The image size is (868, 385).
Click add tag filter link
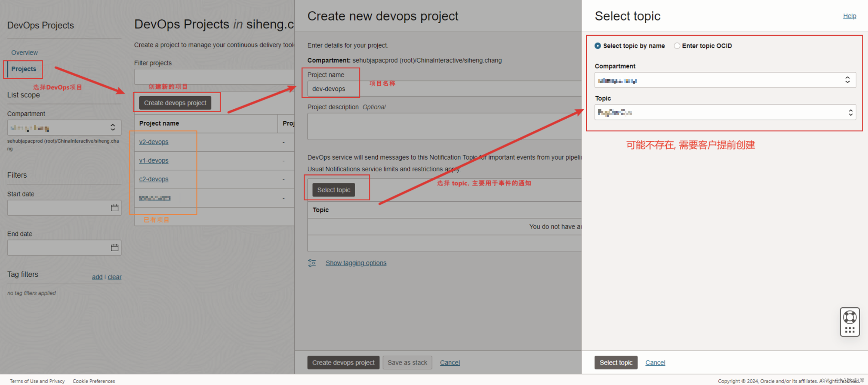(x=97, y=277)
